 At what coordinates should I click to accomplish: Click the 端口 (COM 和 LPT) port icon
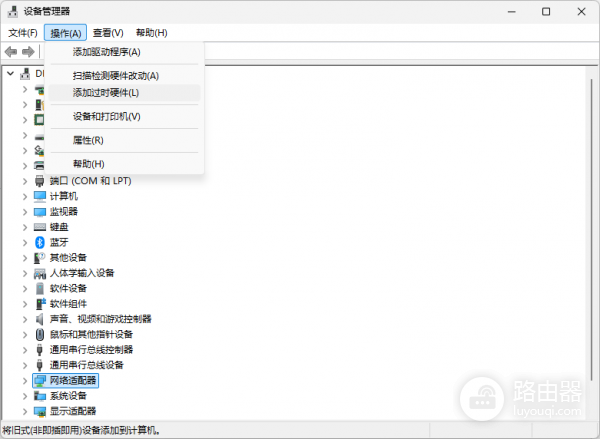(40, 181)
